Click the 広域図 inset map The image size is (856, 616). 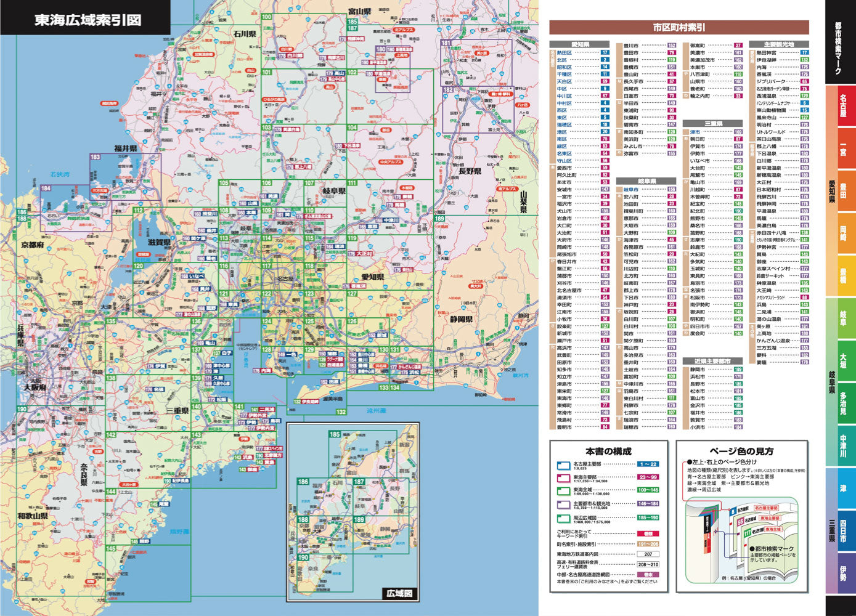tap(354, 511)
